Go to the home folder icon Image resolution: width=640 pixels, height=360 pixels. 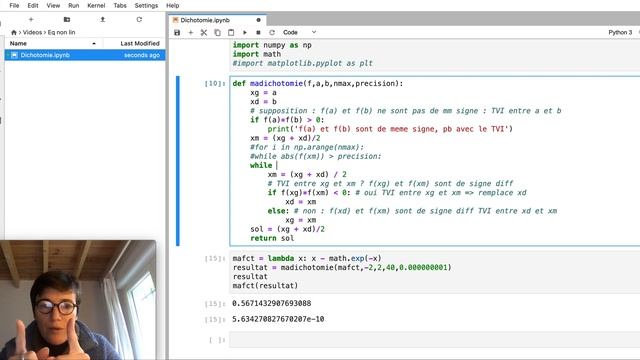[x=14, y=32]
